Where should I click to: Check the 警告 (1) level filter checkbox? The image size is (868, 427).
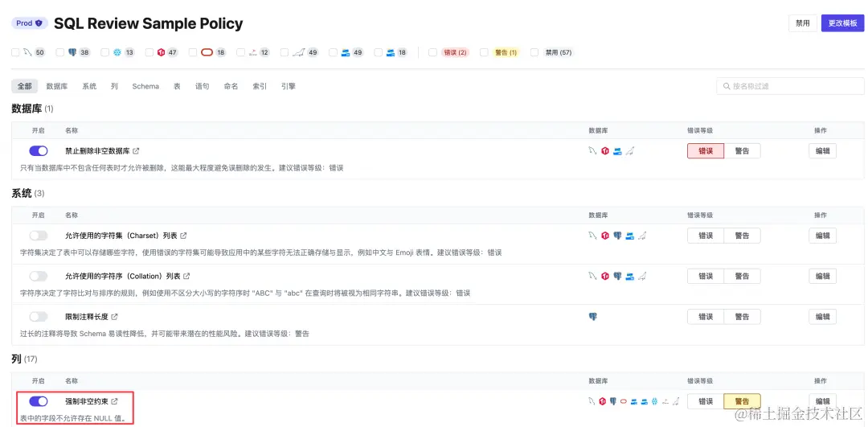pos(484,52)
